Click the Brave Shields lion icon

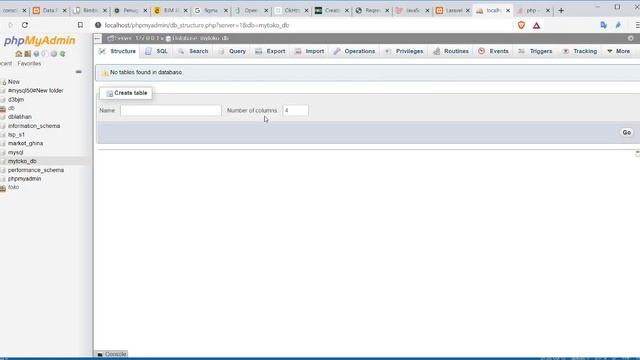click(521, 25)
